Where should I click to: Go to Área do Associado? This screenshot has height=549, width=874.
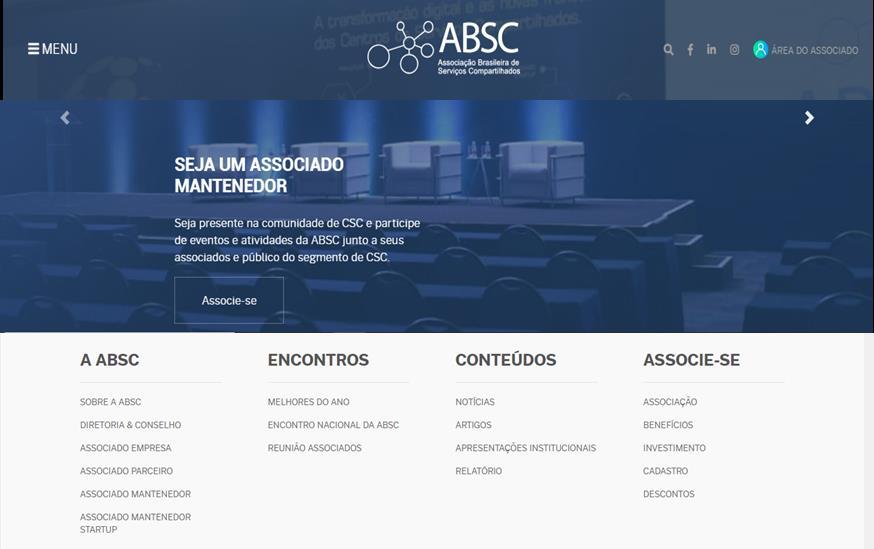click(x=805, y=50)
